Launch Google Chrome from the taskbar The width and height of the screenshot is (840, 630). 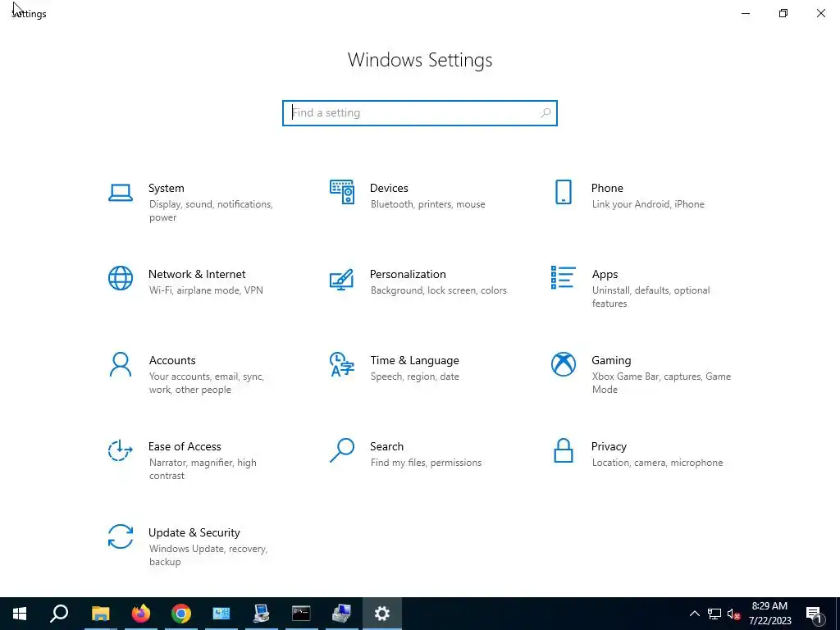point(181,614)
